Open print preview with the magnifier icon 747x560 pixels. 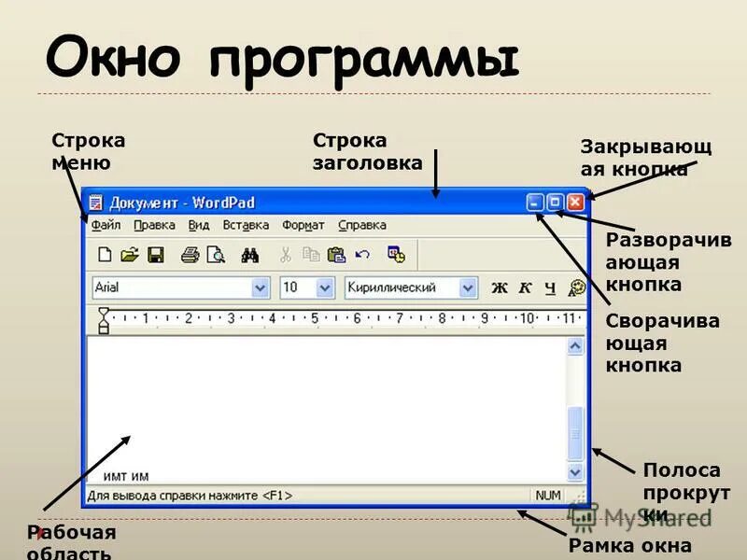pos(218,254)
